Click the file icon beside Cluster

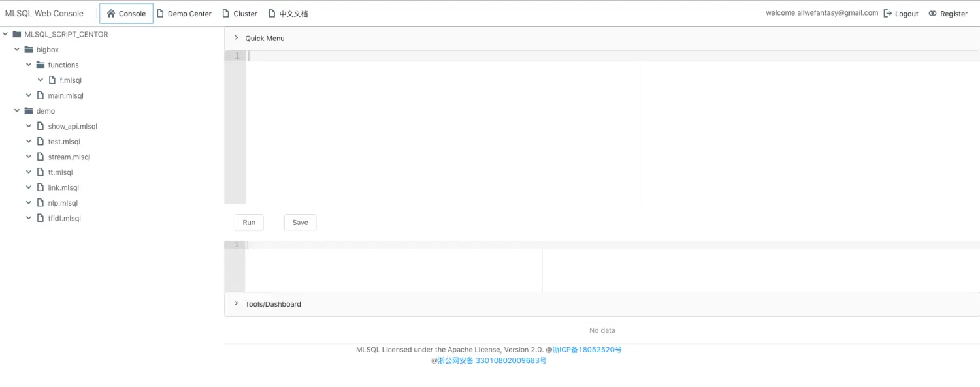click(x=226, y=13)
